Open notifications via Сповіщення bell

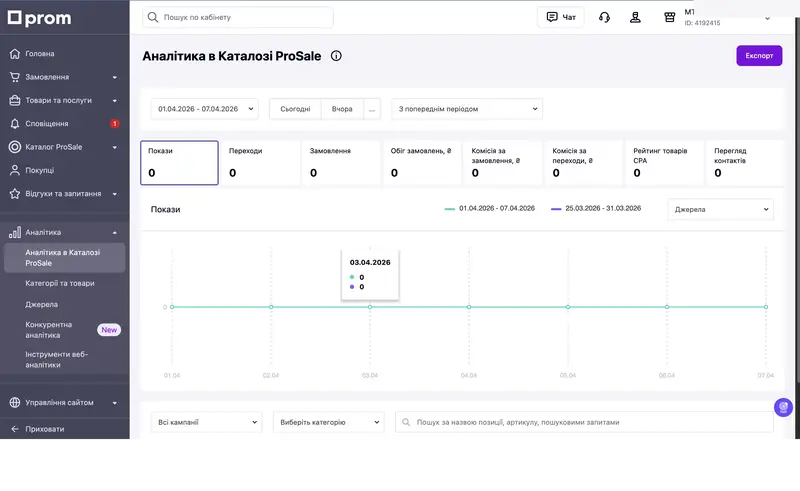click(47, 124)
